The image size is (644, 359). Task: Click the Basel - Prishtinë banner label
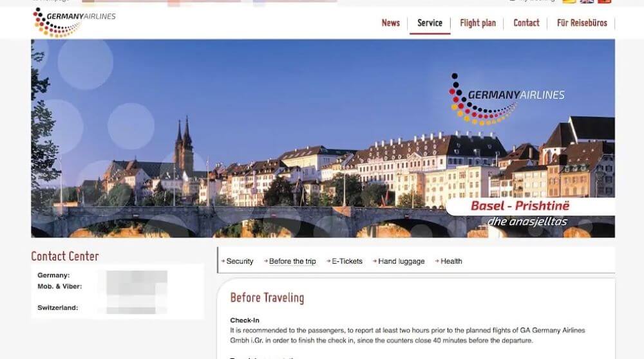[520, 205]
